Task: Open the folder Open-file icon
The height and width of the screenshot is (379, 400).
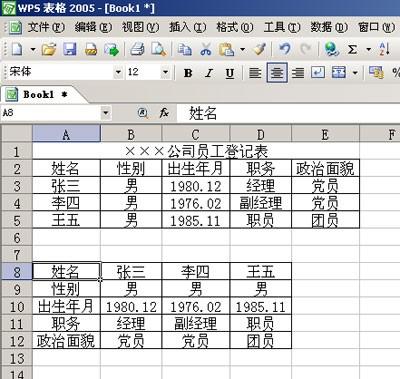Action: pyautogui.click(x=49, y=50)
